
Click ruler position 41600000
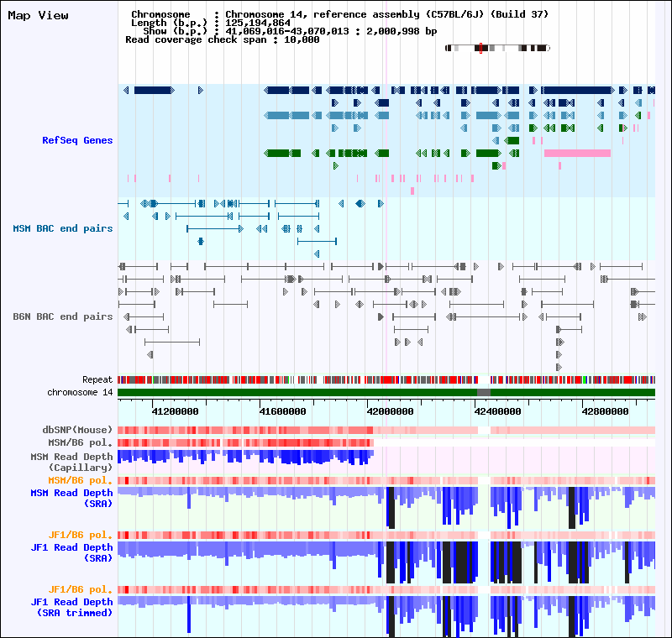pos(283,411)
